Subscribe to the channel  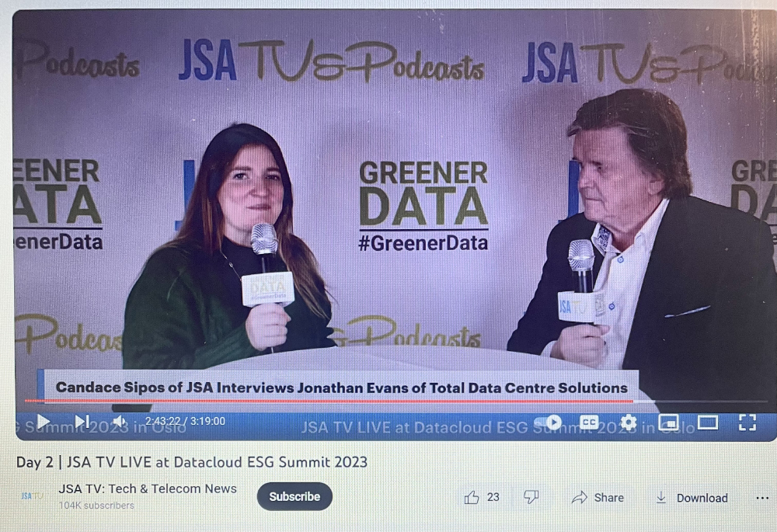(x=294, y=496)
